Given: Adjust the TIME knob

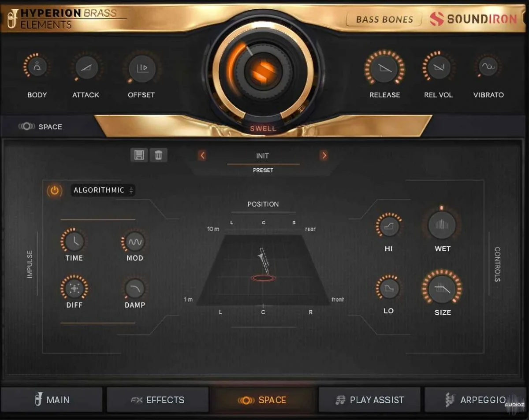Looking at the screenshot, I should pyautogui.click(x=74, y=241).
